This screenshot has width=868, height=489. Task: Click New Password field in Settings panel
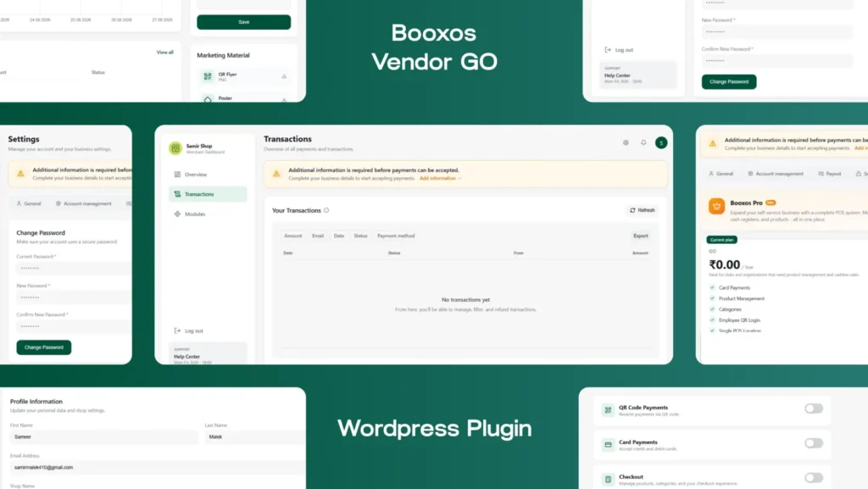click(74, 297)
